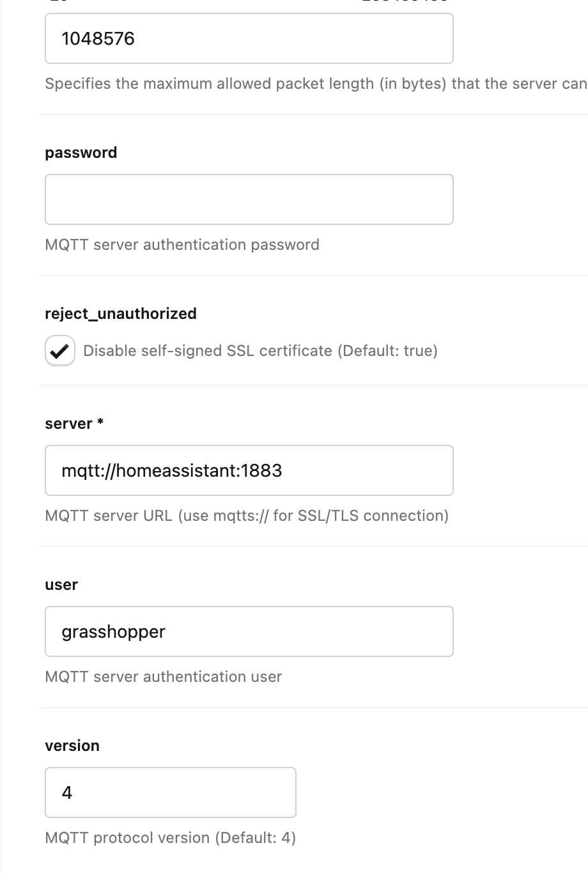Click the bold "password" field label

coord(81,153)
